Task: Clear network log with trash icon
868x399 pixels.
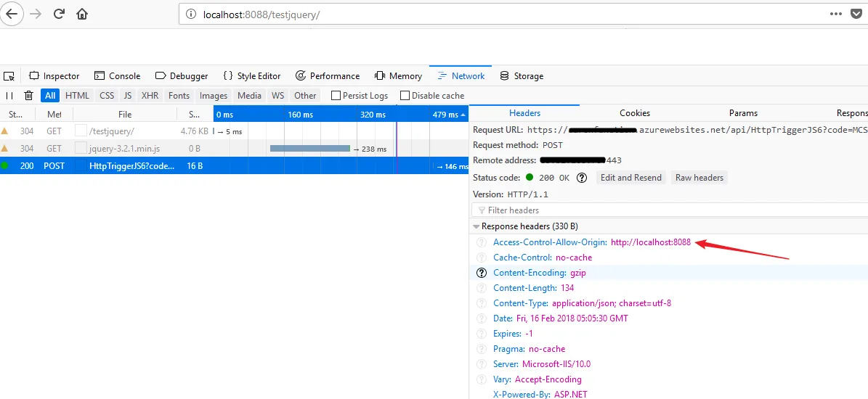Action: click(29, 96)
